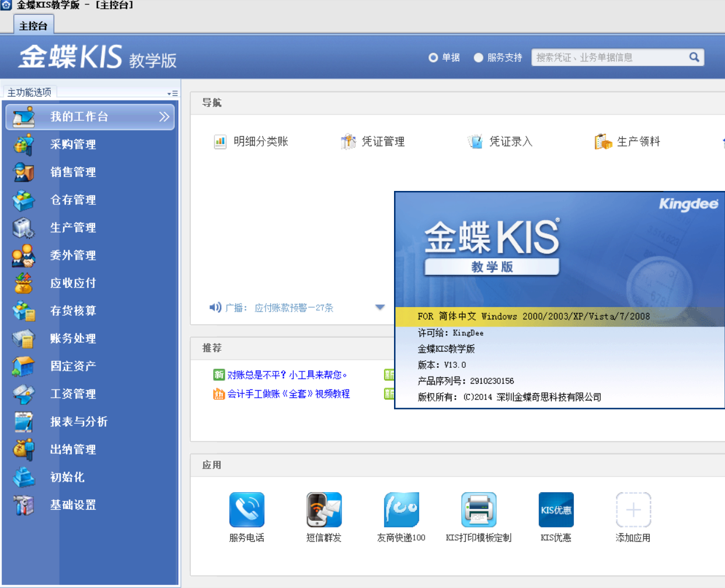
Task: Switch to the 主控台 tab
Action: [x=33, y=26]
